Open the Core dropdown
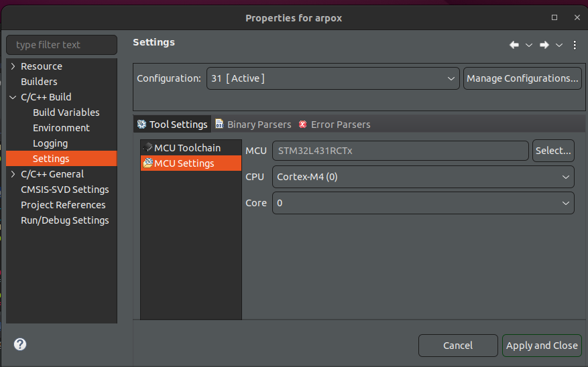Viewport: 588px width, 367px height. tap(423, 203)
